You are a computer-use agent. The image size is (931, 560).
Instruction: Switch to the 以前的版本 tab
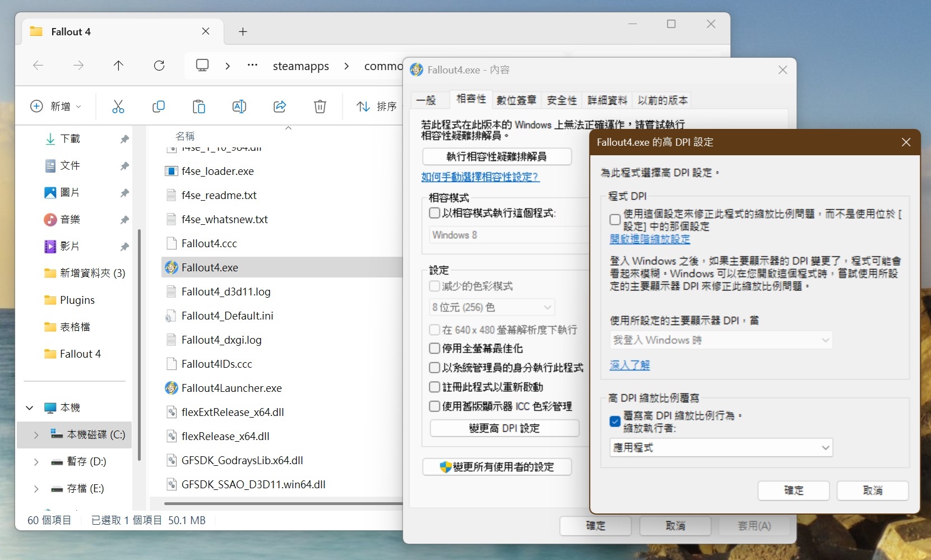tap(663, 100)
